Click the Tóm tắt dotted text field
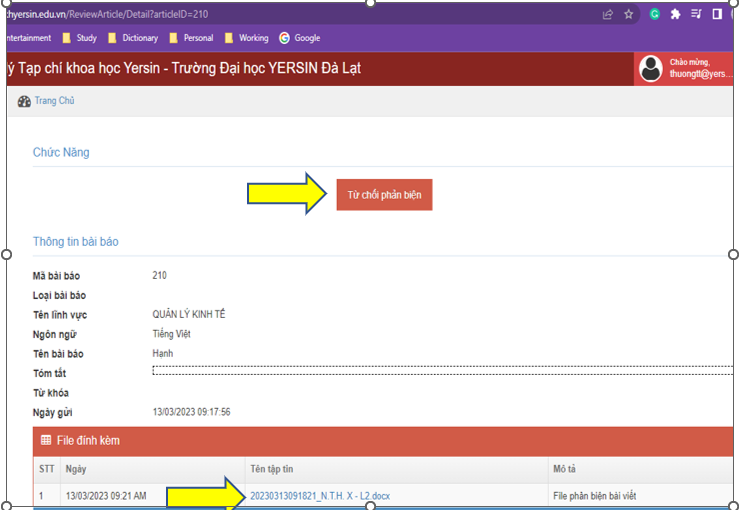The width and height of the screenshot is (740, 510). click(440, 371)
